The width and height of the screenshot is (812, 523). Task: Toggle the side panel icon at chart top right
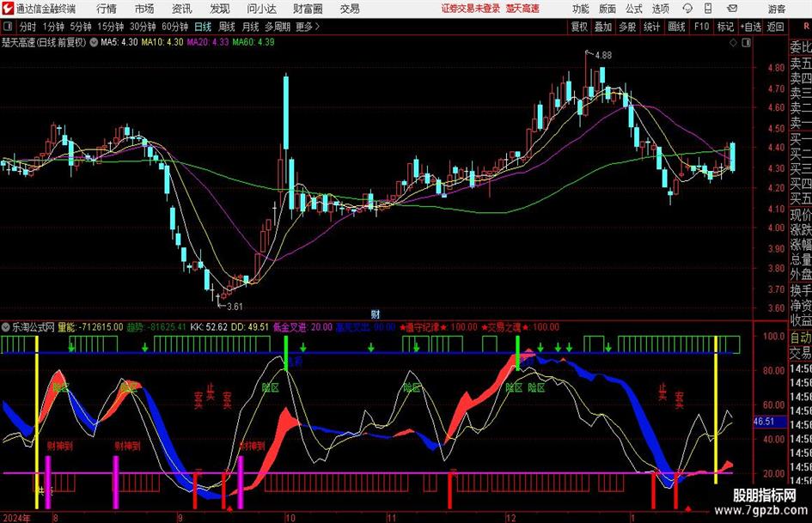tap(746, 43)
